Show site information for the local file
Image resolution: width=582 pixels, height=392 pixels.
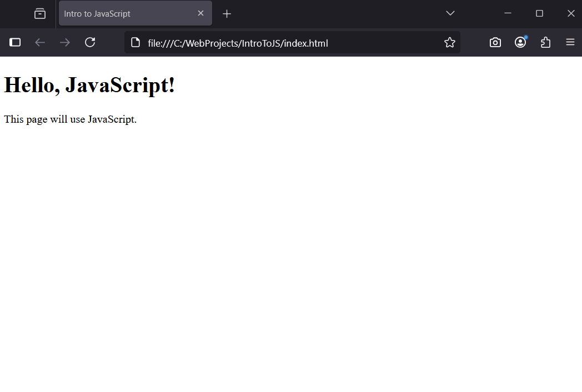(x=136, y=43)
